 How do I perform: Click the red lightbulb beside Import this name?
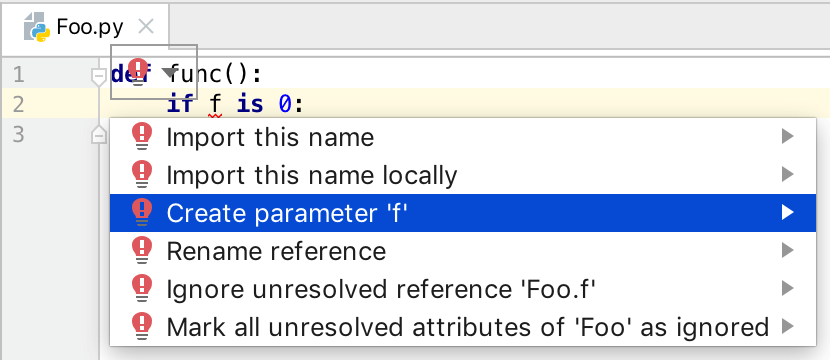point(142,137)
